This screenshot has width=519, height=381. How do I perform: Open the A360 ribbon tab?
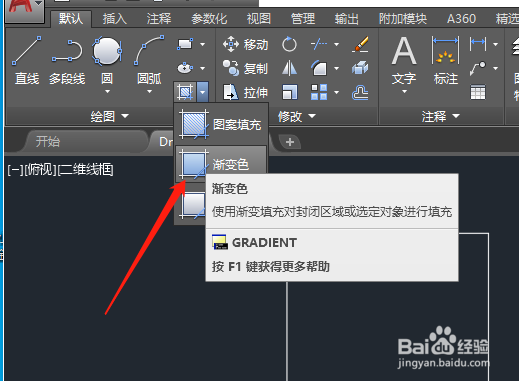coord(461,19)
